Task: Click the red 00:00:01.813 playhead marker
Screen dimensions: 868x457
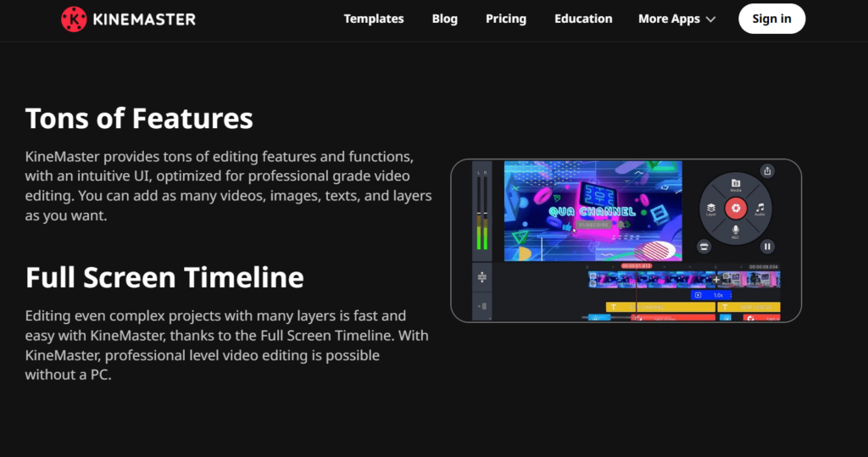Action: 636,266
